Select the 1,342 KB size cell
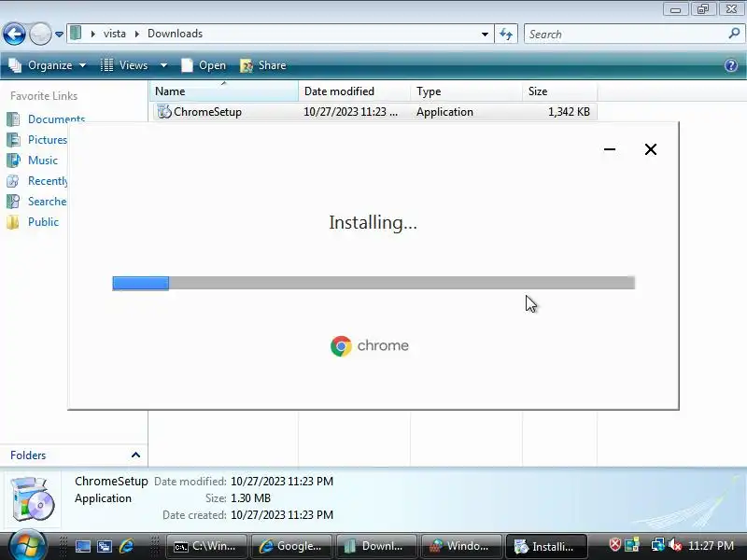The width and height of the screenshot is (747, 560). pos(569,112)
